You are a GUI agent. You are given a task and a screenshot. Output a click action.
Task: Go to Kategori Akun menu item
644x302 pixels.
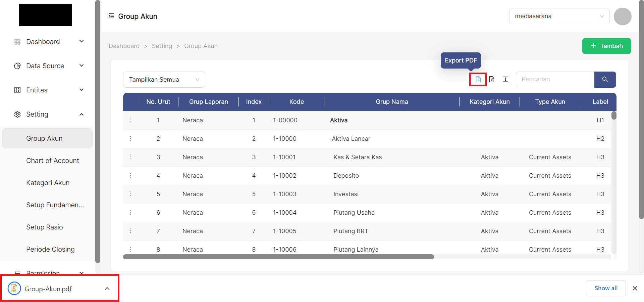(x=48, y=183)
